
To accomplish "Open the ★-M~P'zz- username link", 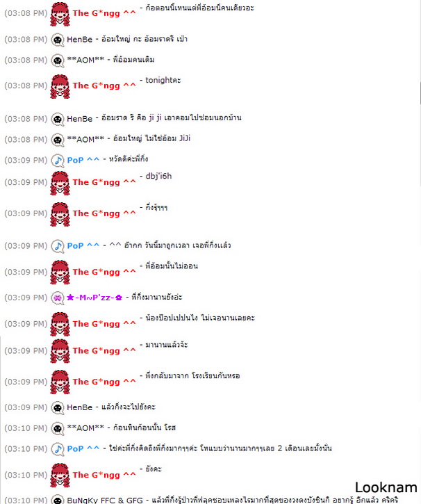I will click(94, 298).
